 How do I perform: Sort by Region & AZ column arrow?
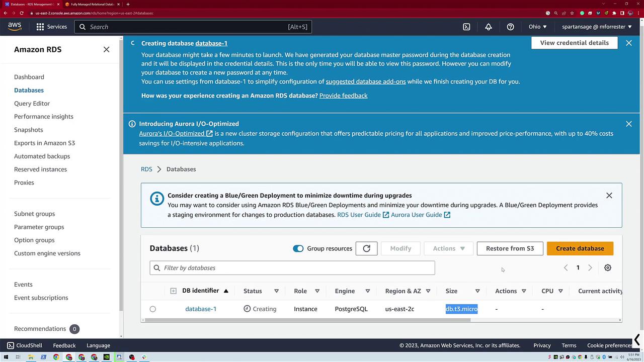tap(428, 291)
